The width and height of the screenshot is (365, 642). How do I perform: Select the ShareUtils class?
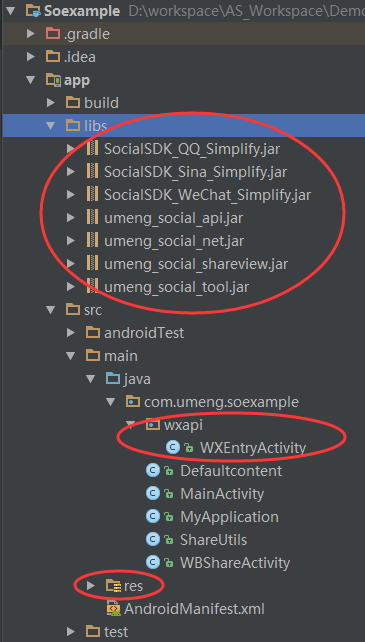point(213,540)
